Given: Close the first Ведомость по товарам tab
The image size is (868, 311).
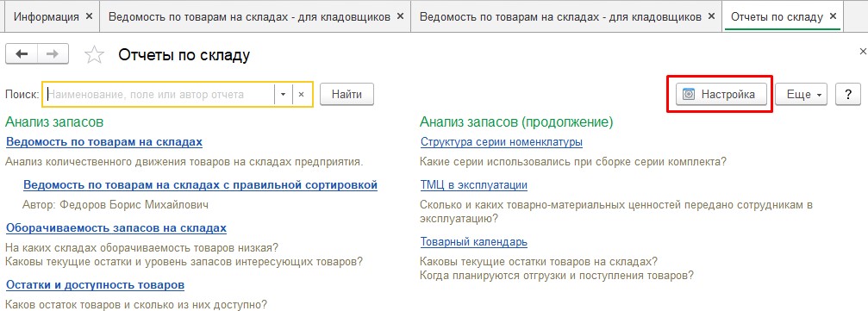Looking at the screenshot, I should [401, 16].
